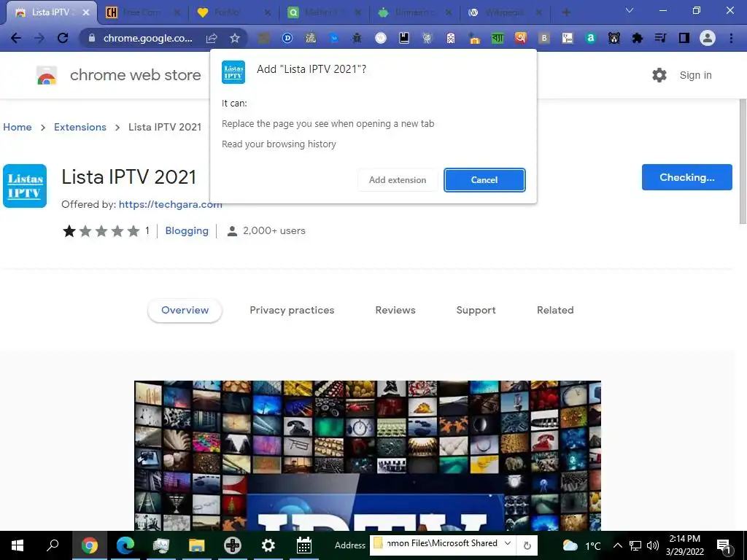The image size is (747, 560).
Task: Switch to the tab with CH icon
Action: 142,12
